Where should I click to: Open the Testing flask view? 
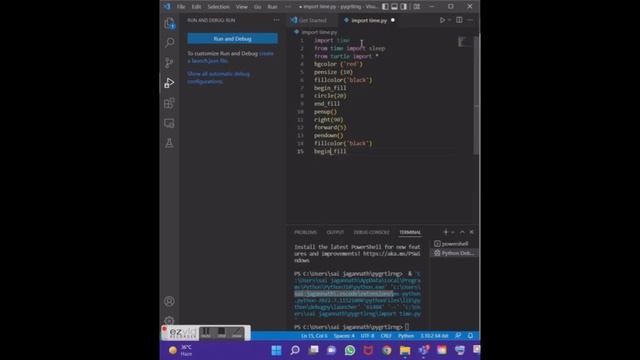point(169,143)
